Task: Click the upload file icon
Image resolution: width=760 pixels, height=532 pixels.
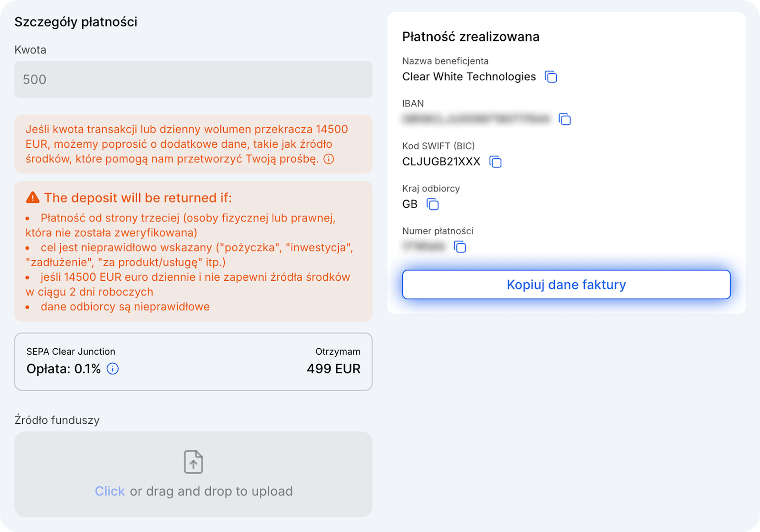Action: coord(193,462)
